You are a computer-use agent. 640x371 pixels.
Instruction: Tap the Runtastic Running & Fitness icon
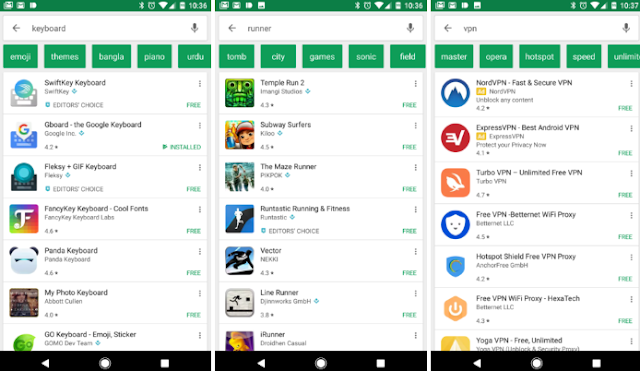240,219
